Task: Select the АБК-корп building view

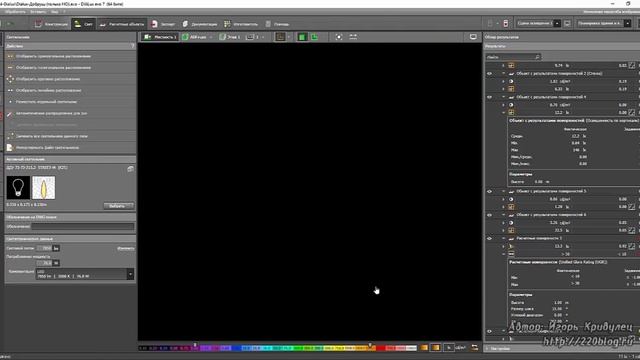Action: [x=194, y=37]
